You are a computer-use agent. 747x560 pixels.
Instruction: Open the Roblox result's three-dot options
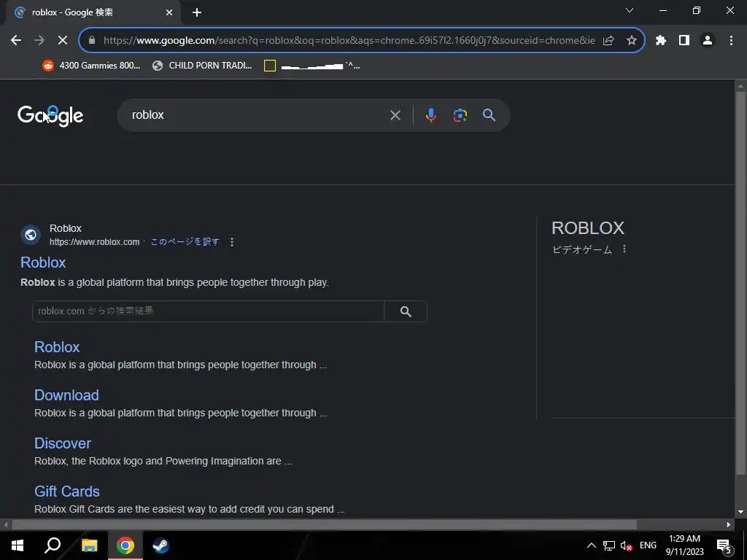pos(232,242)
